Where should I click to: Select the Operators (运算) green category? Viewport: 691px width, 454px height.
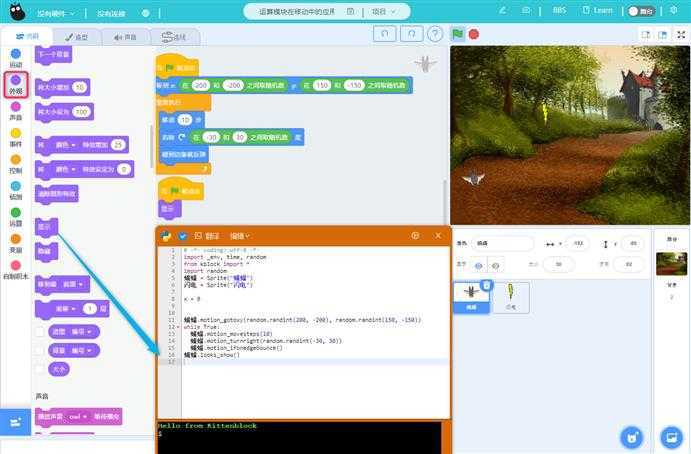click(x=16, y=212)
